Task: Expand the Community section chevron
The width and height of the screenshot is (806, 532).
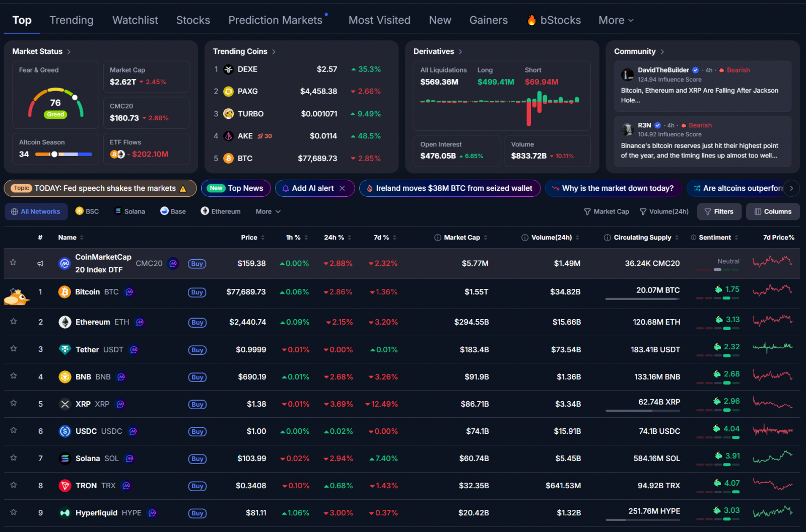Action: tap(662, 52)
